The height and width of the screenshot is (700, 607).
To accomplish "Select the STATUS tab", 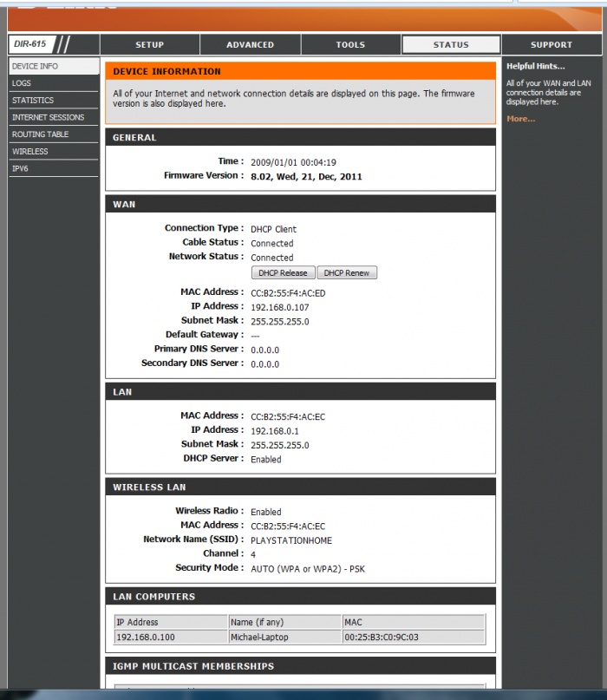I will 451,44.
